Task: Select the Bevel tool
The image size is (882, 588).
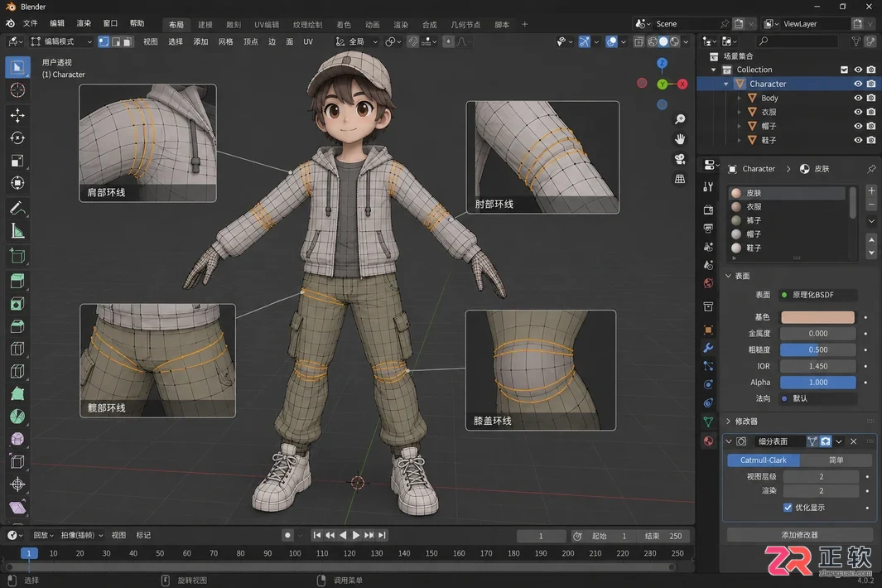Action: [x=17, y=326]
